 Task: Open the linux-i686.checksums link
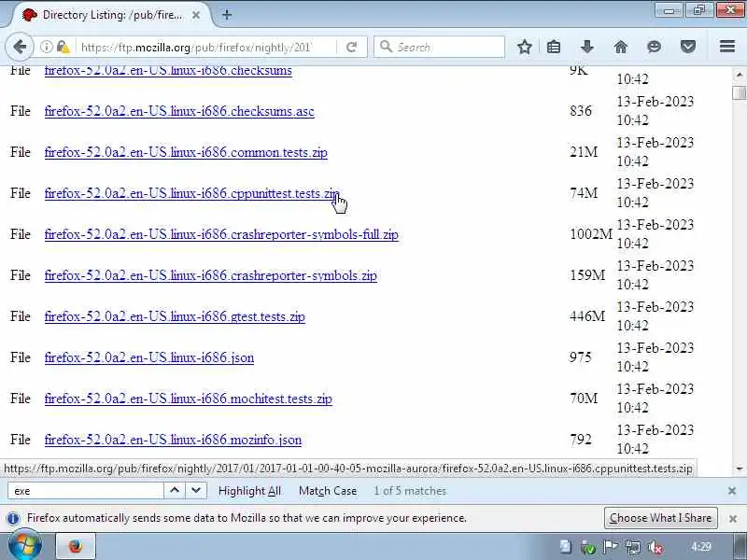pos(168,71)
